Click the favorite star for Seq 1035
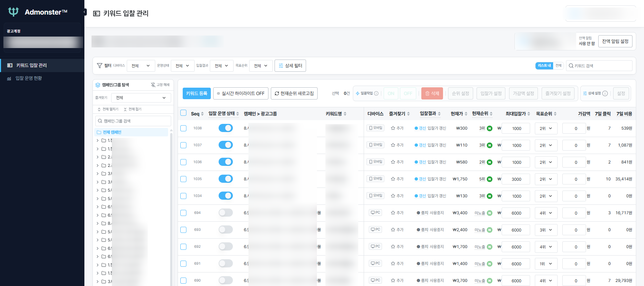The height and width of the screenshot is (286, 644). [x=393, y=179]
